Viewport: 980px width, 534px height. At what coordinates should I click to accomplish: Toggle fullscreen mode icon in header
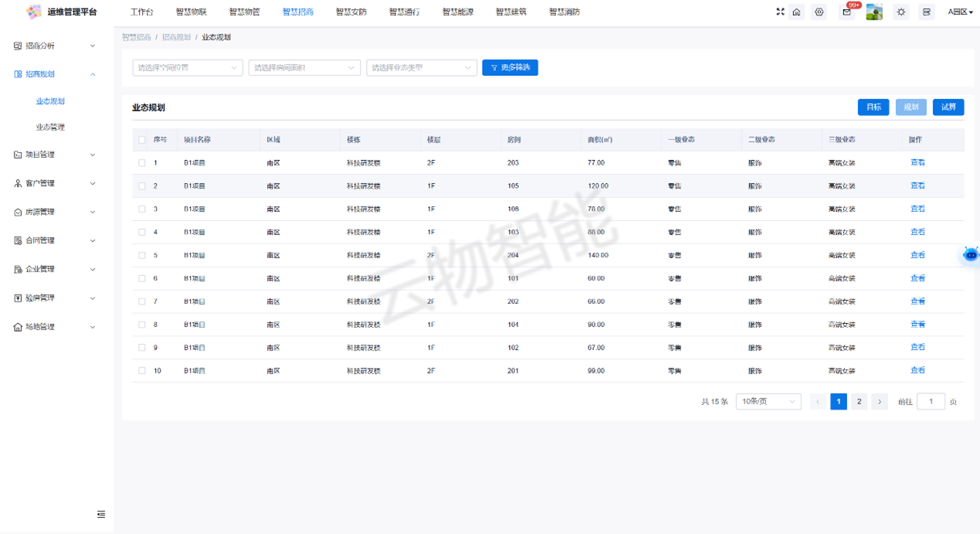coord(780,12)
